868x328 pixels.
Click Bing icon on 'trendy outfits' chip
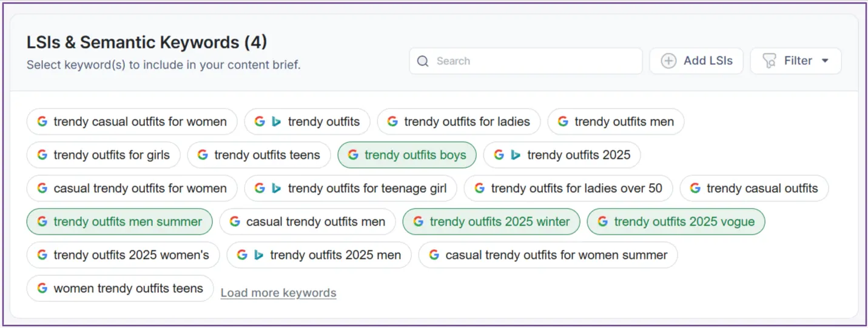[x=276, y=122]
